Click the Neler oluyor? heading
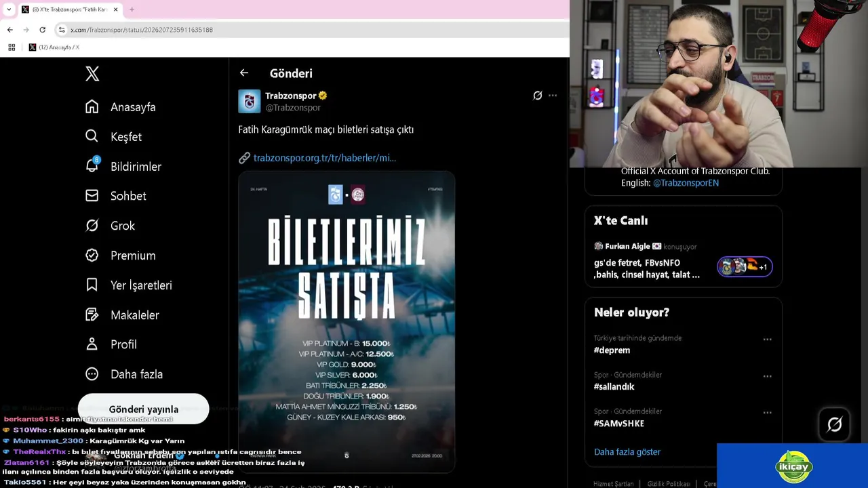Screen dimensions: 868x488 point(631,312)
